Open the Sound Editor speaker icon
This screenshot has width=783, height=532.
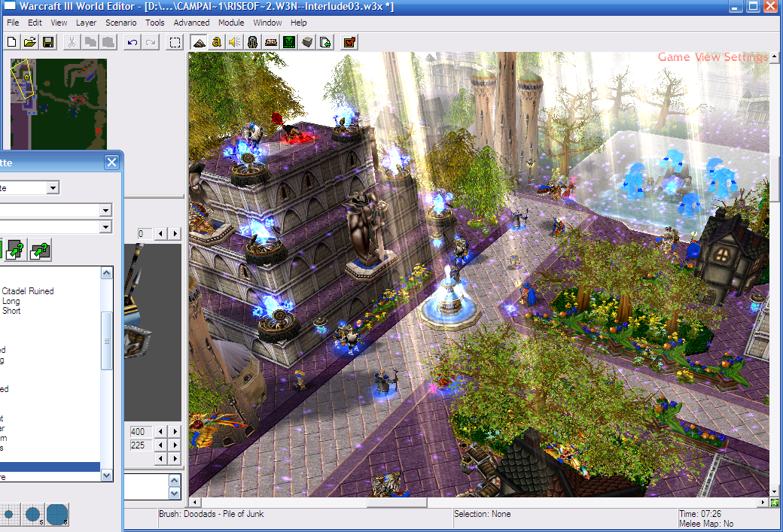234,42
